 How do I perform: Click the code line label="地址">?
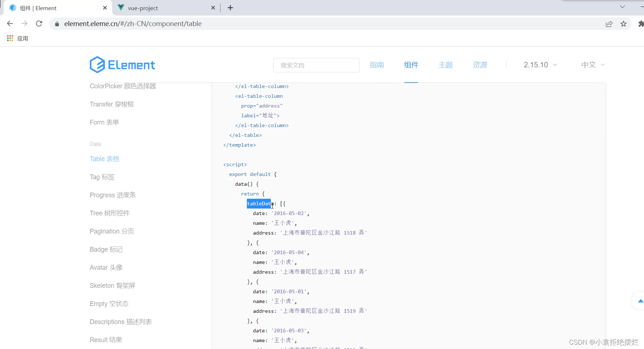pos(260,115)
